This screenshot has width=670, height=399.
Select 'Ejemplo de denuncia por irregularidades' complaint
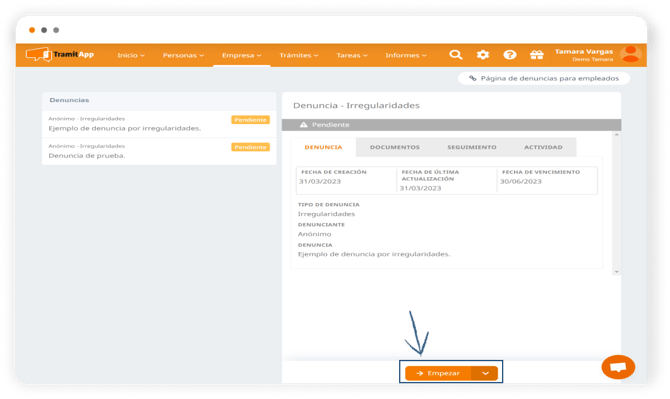(x=159, y=124)
